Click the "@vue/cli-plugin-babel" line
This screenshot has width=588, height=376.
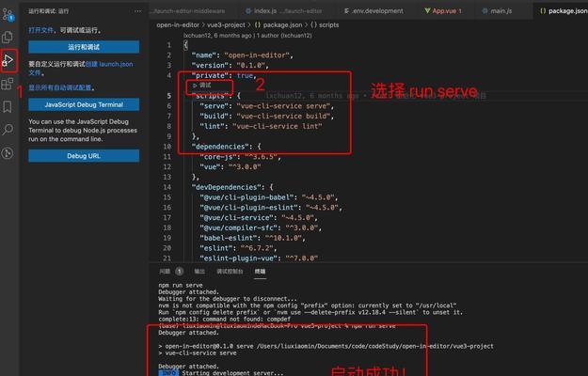(269, 197)
